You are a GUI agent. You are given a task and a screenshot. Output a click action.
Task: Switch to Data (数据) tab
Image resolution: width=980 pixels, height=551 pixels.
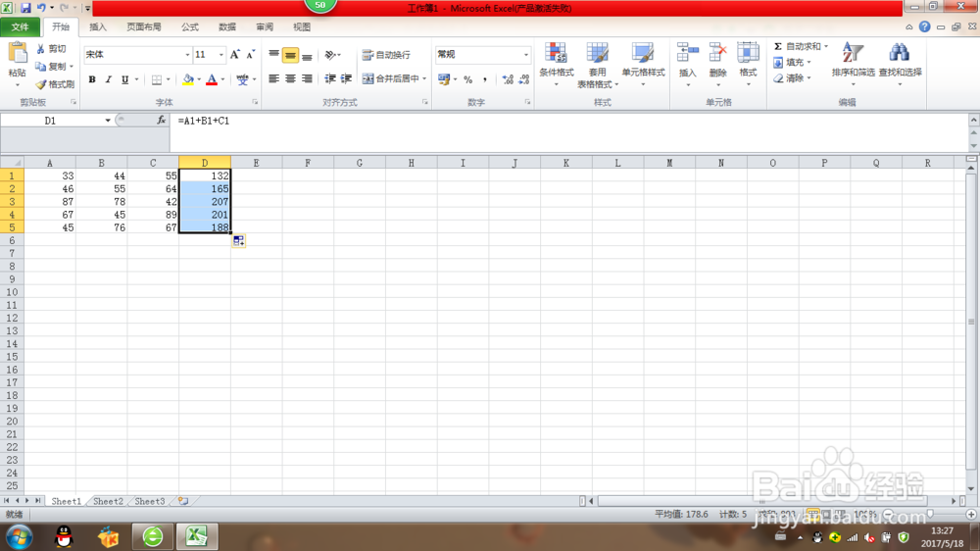[227, 26]
